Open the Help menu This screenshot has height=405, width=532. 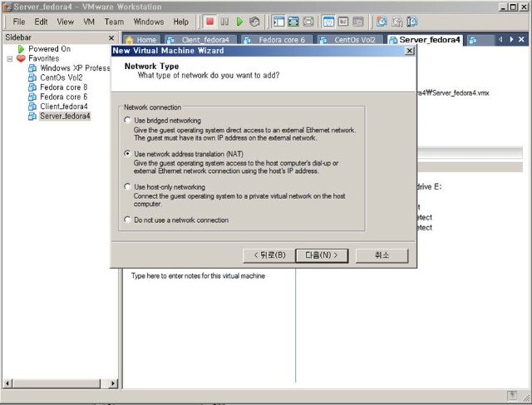coord(181,22)
